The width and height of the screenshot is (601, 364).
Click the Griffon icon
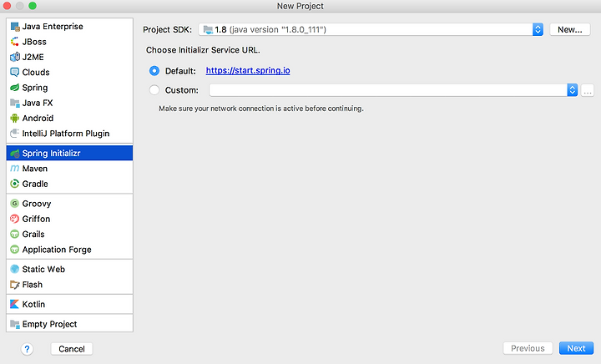15,219
